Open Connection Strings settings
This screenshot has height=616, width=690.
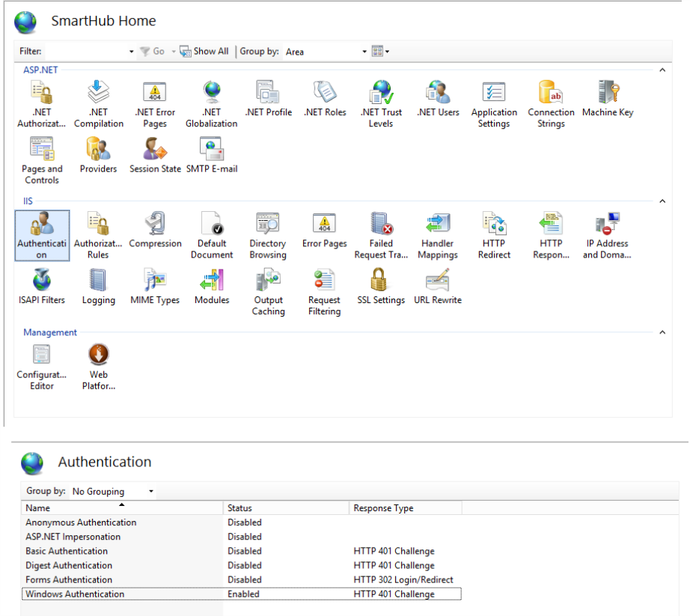coord(551,103)
